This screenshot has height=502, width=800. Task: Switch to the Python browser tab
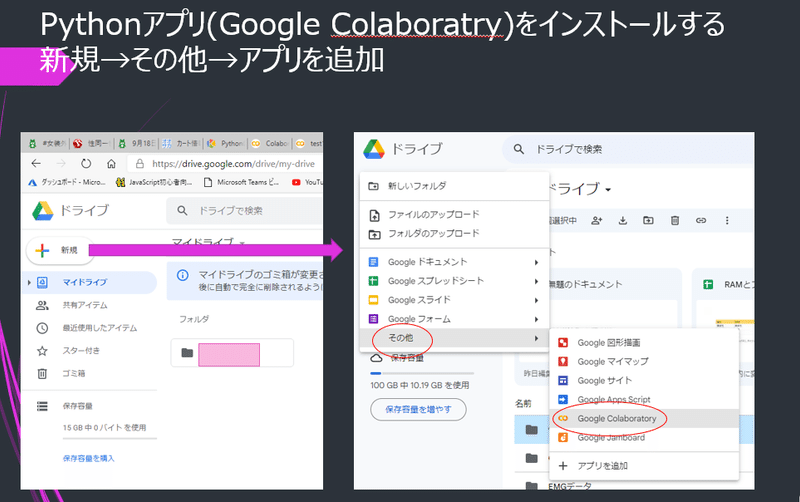point(226,143)
